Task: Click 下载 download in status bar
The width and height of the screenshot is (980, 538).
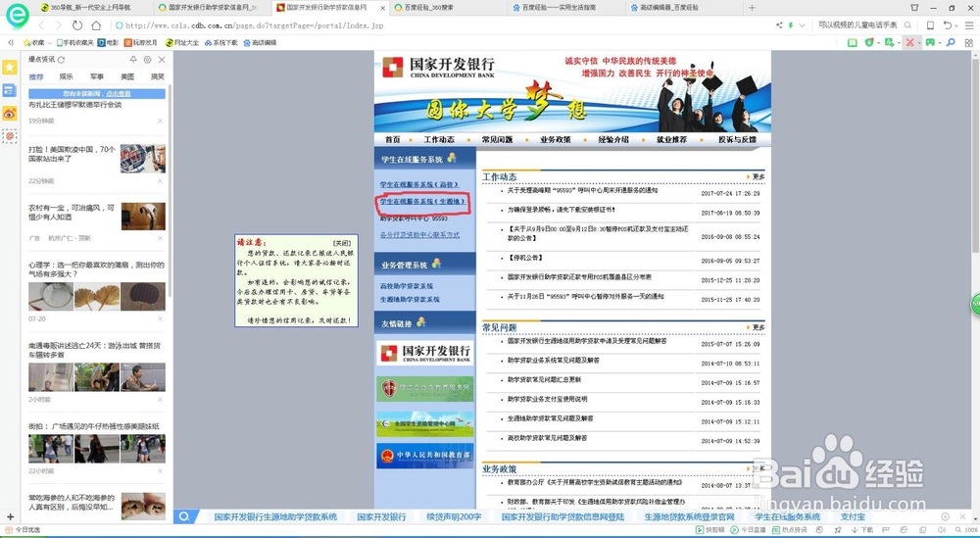Action: click(862, 530)
